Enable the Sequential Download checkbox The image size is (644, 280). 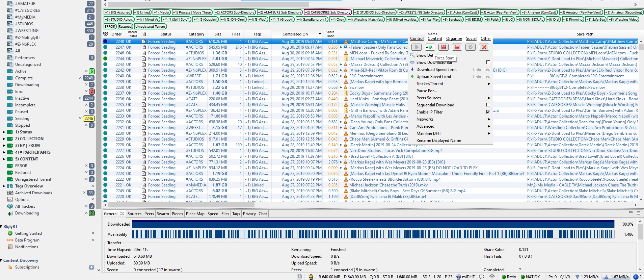coord(488,105)
